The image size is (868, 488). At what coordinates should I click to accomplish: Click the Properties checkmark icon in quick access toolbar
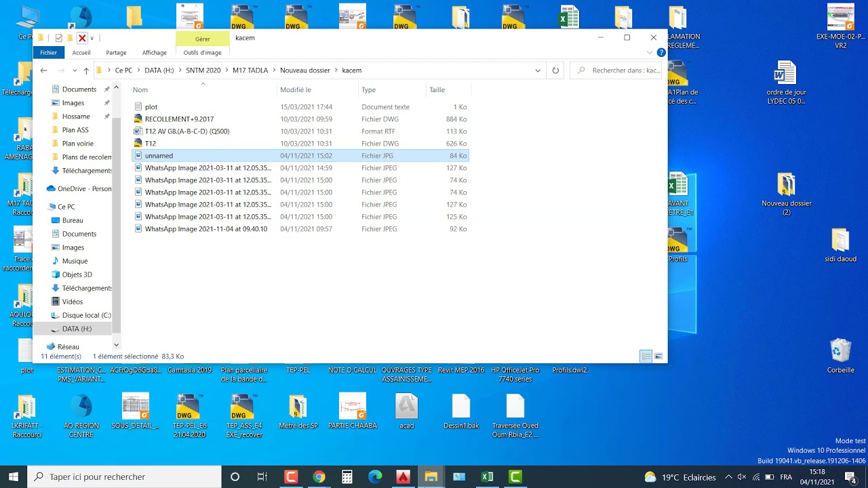pyautogui.click(x=58, y=38)
